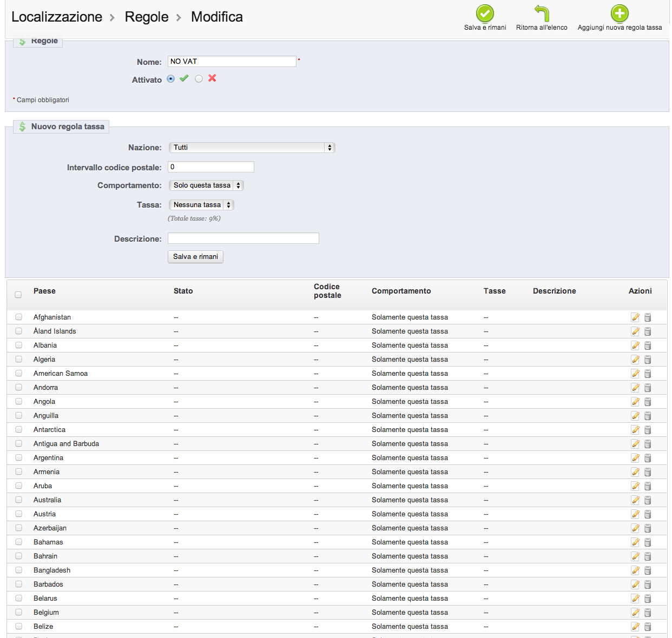Click the Bangladesh country cell
This screenshot has height=638, width=672.
click(52, 570)
